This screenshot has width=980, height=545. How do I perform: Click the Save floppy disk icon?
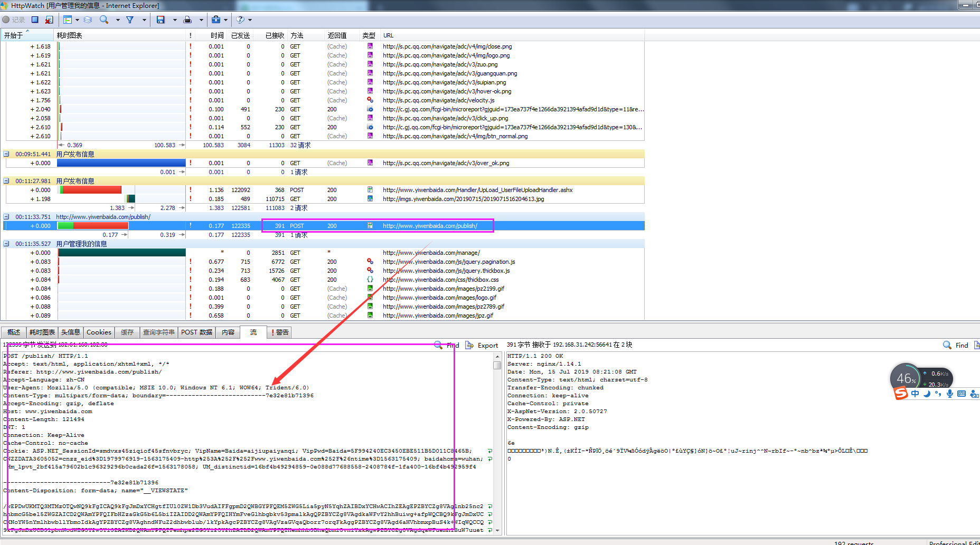click(161, 20)
